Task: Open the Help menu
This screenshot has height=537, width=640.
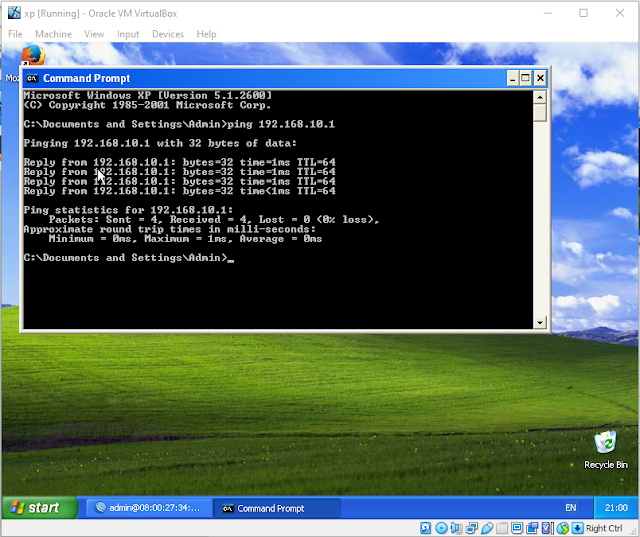Action: (x=206, y=34)
